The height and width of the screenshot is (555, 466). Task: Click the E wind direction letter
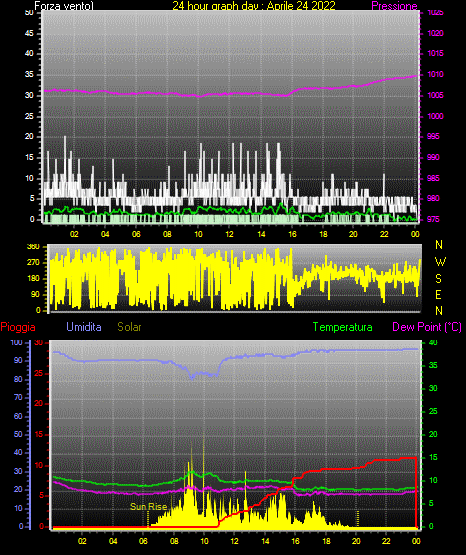pos(438,294)
